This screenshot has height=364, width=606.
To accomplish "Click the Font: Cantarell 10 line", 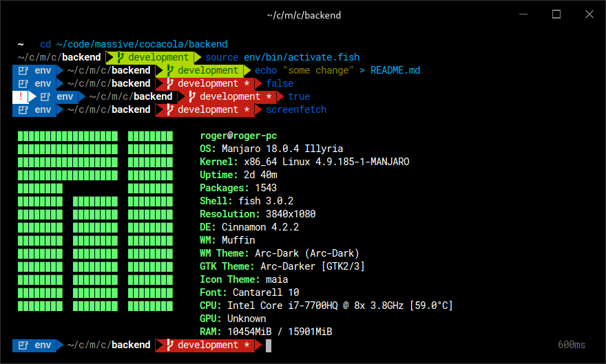I will click(x=249, y=292).
